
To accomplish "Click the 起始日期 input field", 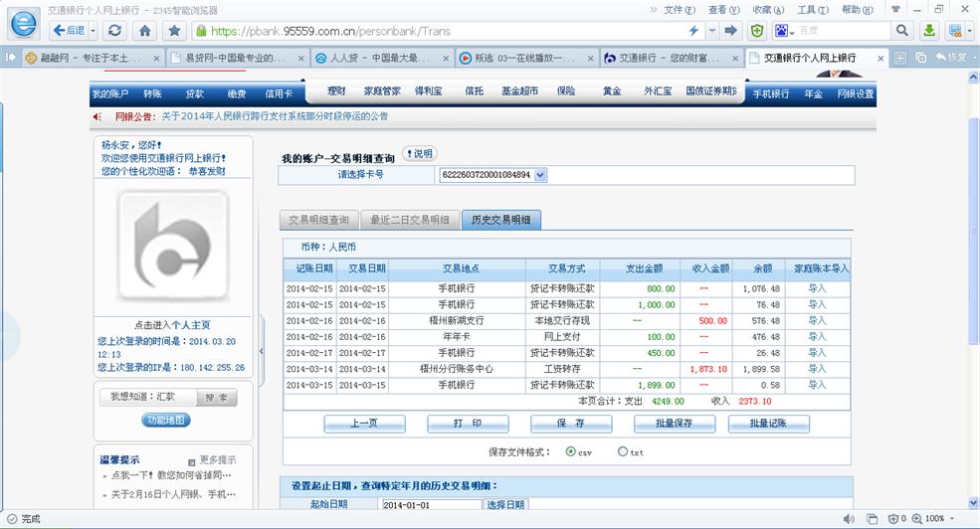I will pos(430,505).
